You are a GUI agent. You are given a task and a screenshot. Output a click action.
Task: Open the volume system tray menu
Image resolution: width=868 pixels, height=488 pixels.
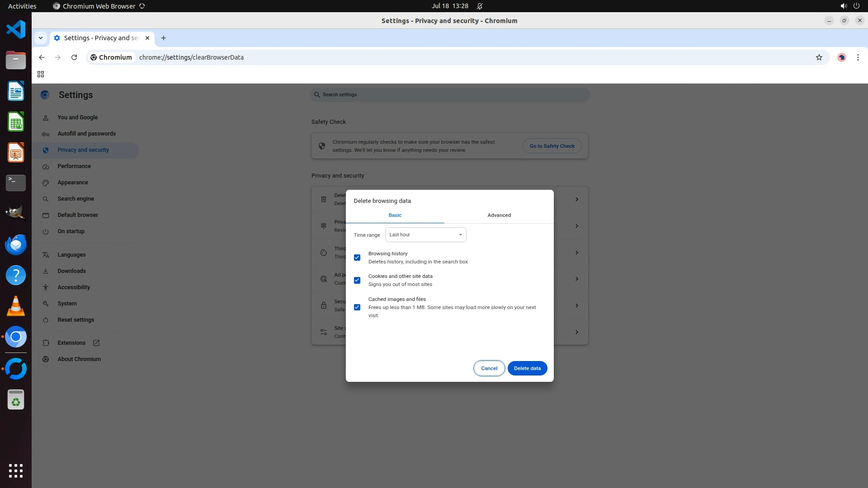click(843, 6)
